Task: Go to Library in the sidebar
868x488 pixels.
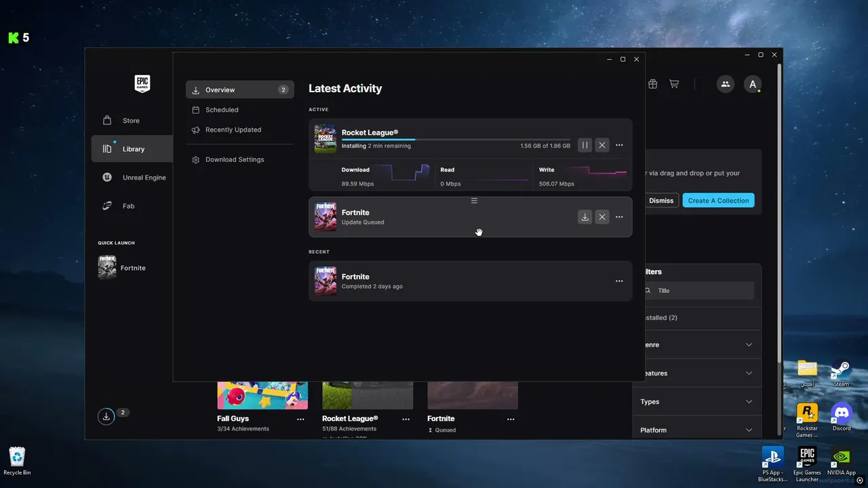Action: pos(132,149)
